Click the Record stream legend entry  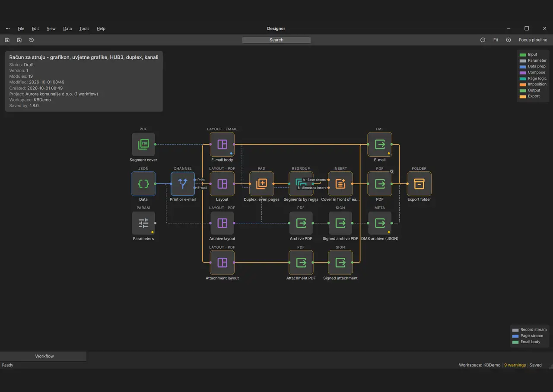pos(529,330)
